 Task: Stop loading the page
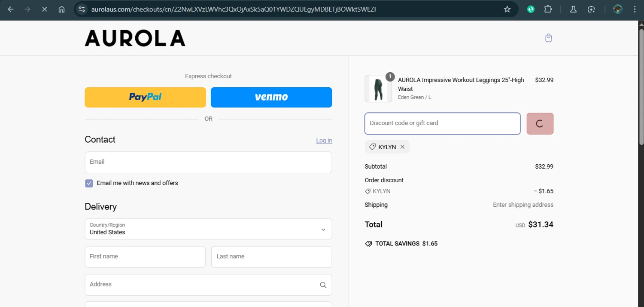[44, 9]
